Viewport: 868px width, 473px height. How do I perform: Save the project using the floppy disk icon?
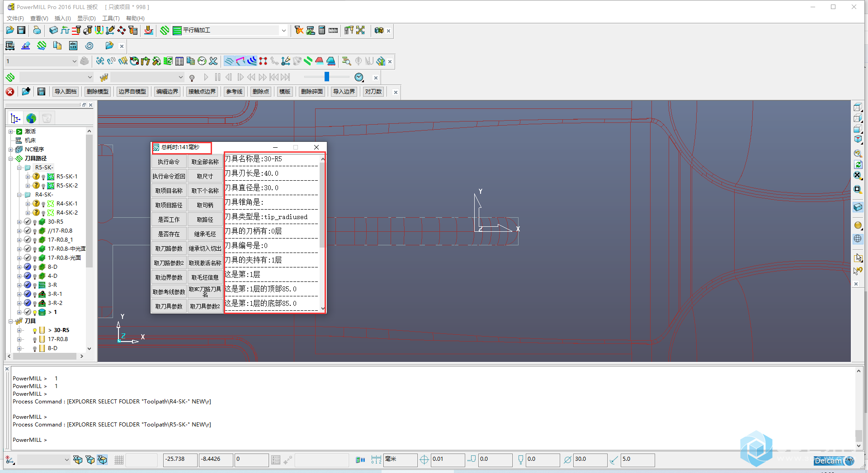tap(21, 30)
